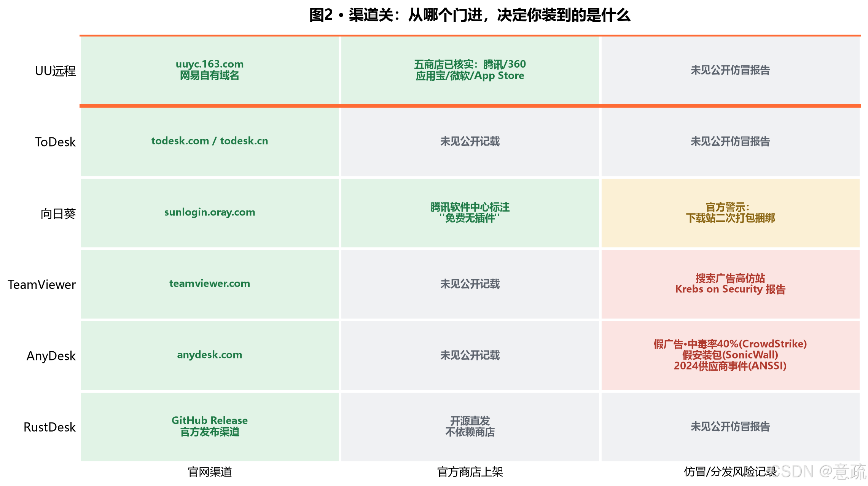Screen dimensions: 868x486
Task: Click the cell "搜索广告高仿站 Krebs on Security 报告"
Action: pos(730,284)
